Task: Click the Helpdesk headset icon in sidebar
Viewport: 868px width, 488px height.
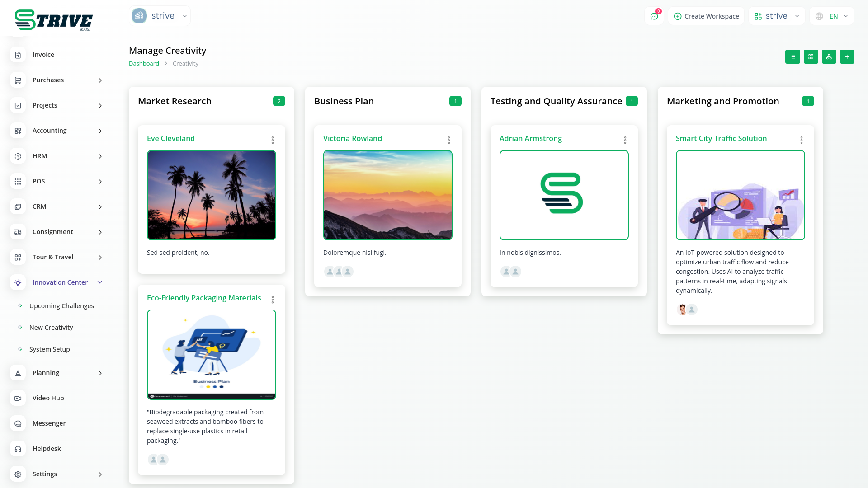Action: click(18, 449)
